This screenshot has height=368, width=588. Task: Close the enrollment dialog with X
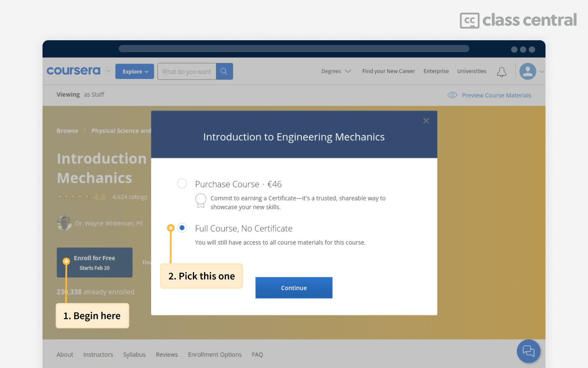(x=426, y=121)
